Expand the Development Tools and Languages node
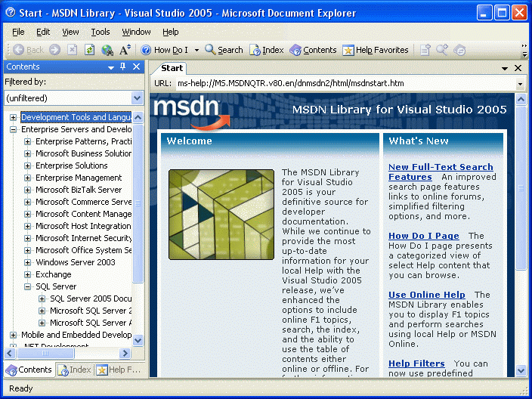The image size is (532, 399). (x=13, y=117)
